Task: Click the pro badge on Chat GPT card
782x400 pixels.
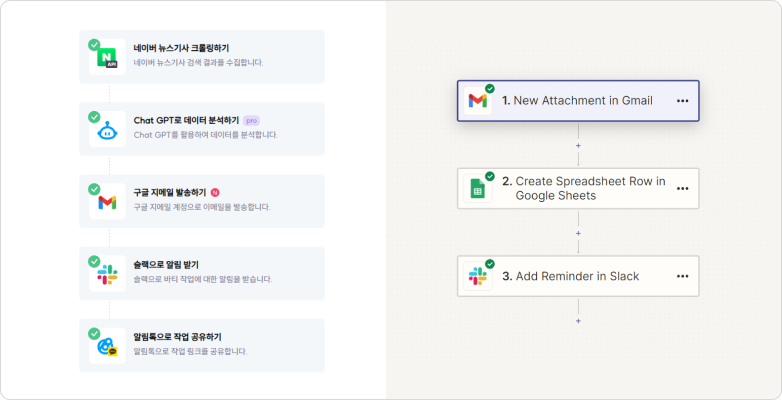Action: 251,121
